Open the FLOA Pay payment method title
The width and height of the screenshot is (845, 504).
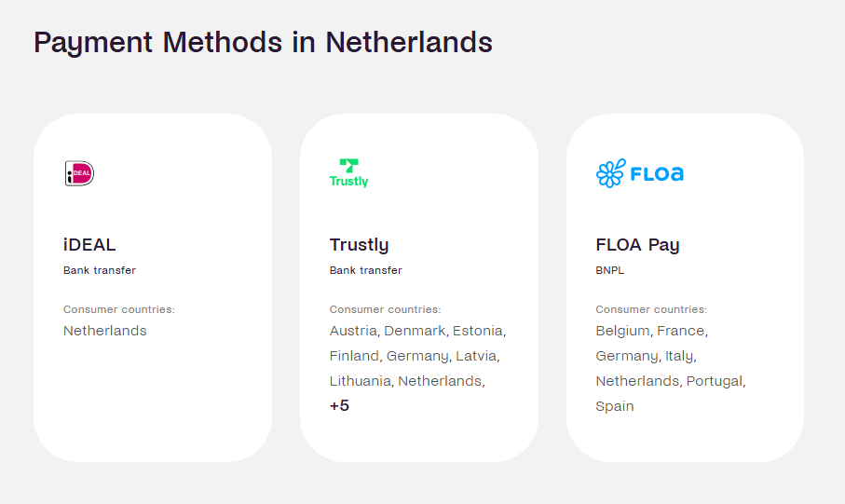637,245
